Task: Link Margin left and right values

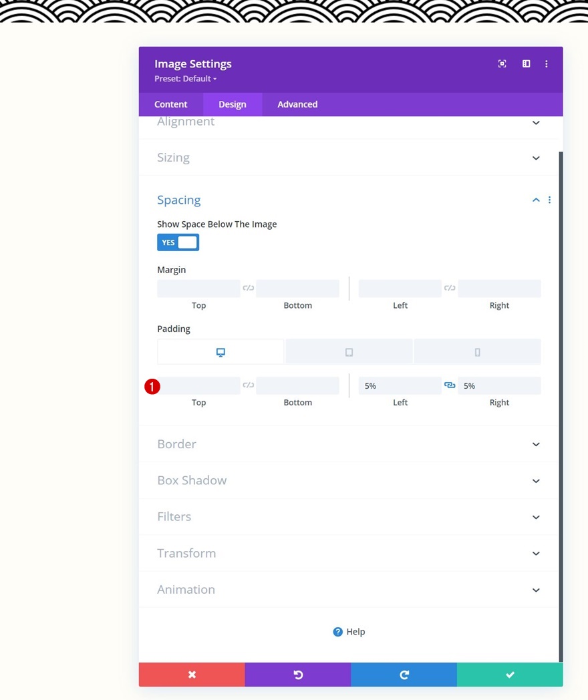Action: pos(450,289)
